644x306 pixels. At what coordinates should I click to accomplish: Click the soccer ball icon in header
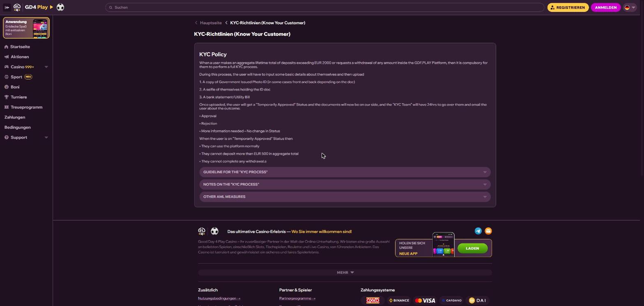(60, 7)
